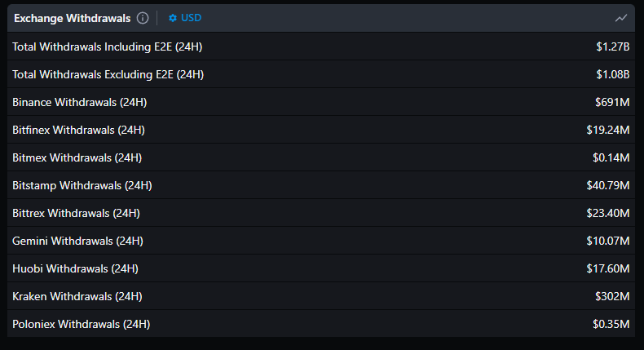Click the Huobi Withdrawals (24H) label

[x=75, y=268]
